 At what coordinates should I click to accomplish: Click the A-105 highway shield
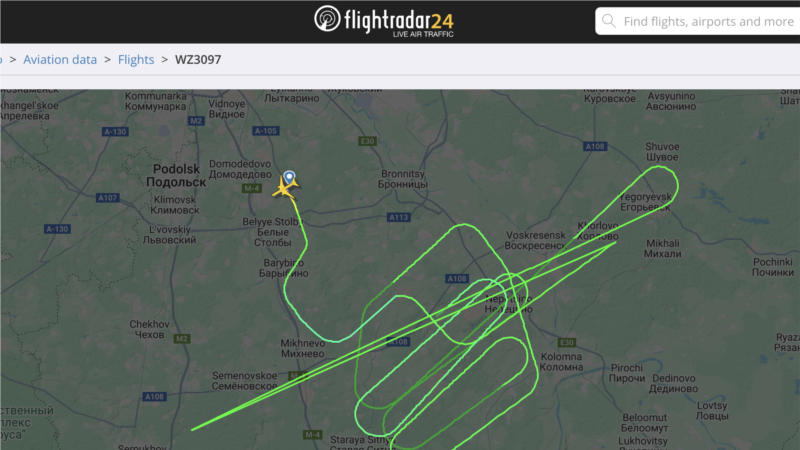[x=265, y=131]
